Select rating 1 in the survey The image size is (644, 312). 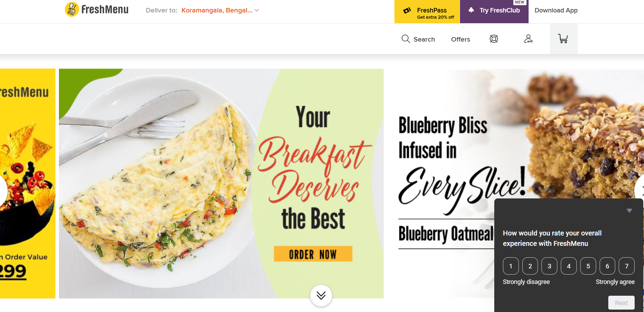[511, 266]
